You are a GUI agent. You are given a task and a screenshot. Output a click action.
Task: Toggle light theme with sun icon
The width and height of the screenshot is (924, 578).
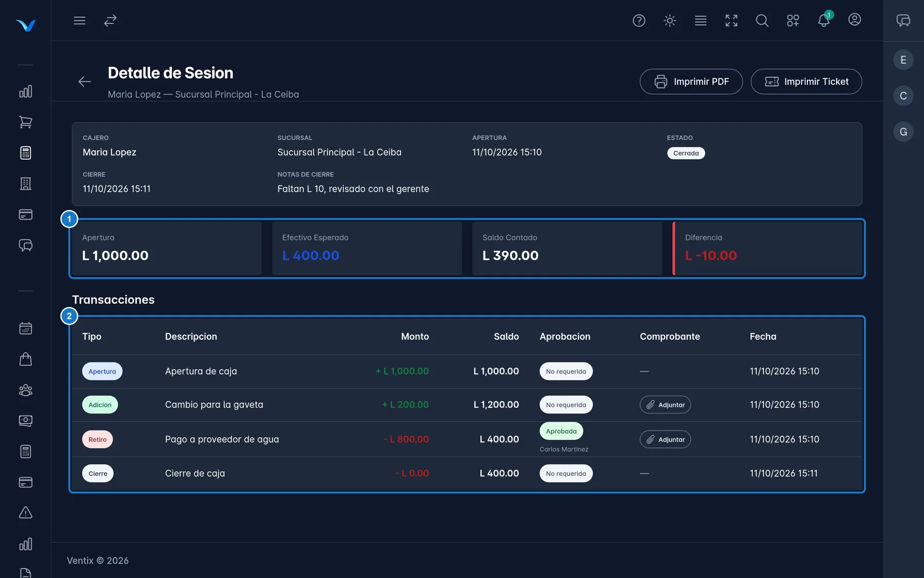coord(670,21)
